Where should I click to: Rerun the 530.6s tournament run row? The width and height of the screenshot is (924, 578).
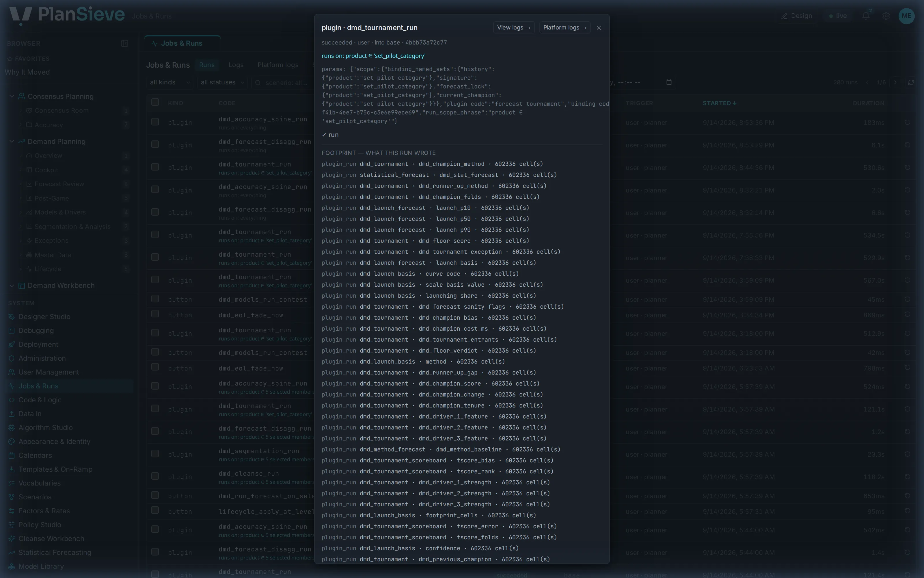(907, 167)
